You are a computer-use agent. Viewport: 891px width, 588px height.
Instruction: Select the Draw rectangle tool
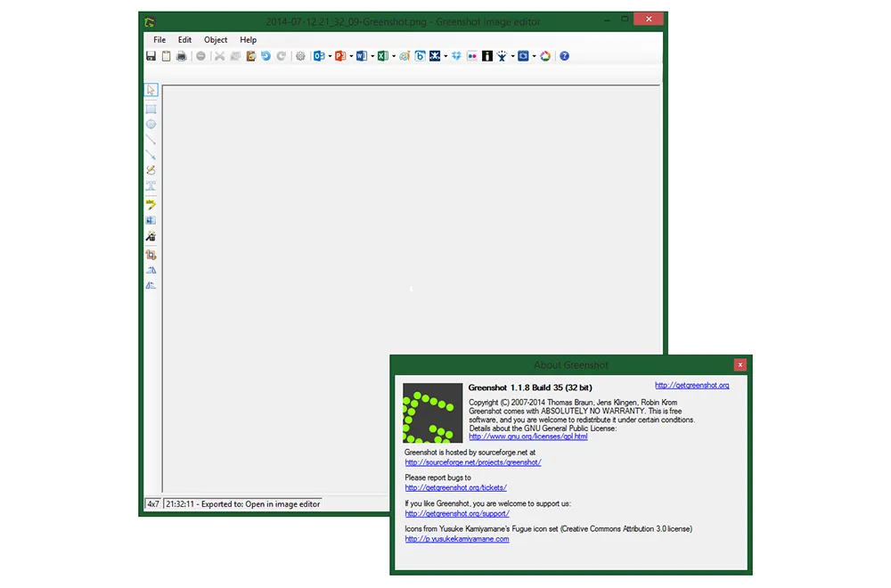[151, 109]
